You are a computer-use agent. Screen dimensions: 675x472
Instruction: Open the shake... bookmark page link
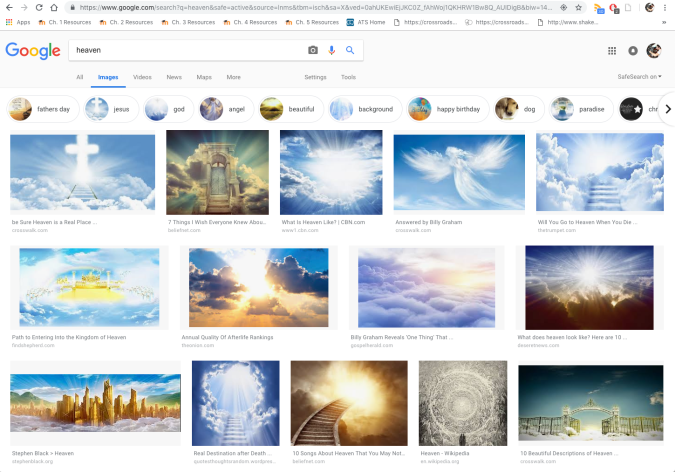568,22
